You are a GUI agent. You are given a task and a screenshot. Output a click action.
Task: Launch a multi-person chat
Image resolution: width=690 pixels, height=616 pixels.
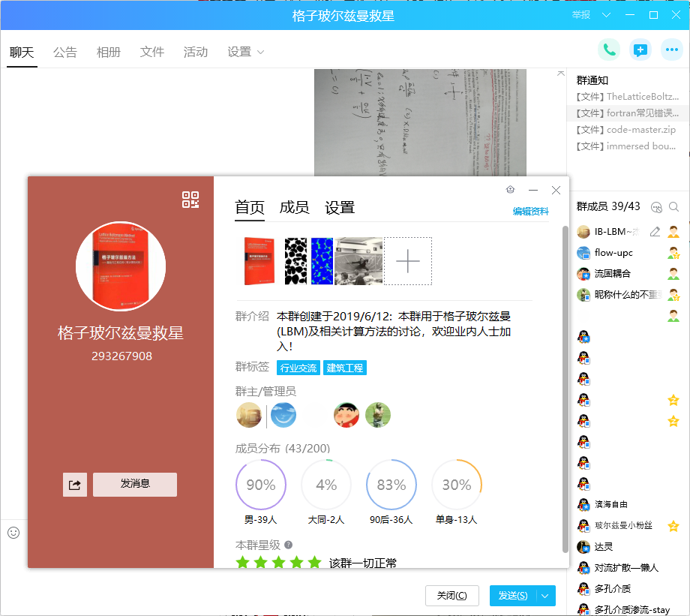coord(639,50)
